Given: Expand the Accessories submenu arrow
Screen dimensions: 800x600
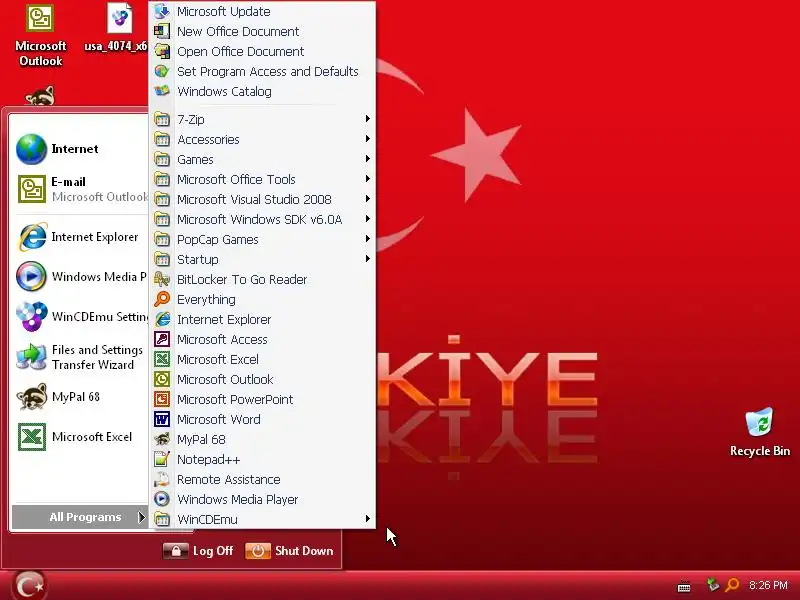Looking at the screenshot, I should (367, 139).
